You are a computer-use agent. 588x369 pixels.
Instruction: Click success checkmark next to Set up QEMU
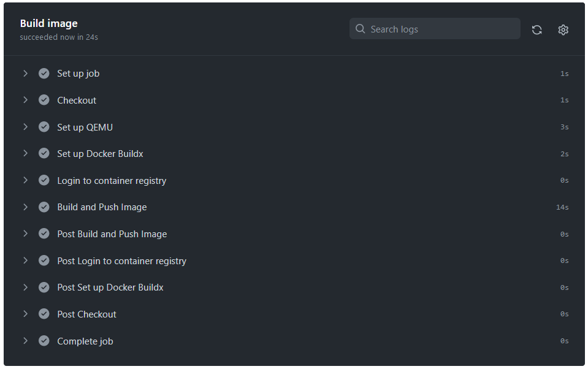pyautogui.click(x=44, y=127)
